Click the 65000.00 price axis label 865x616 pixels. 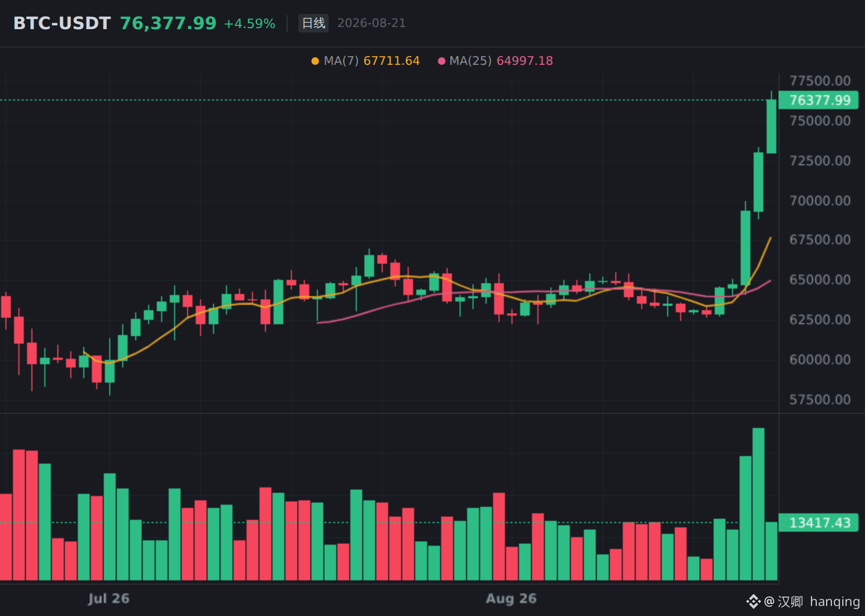point(820,280)
